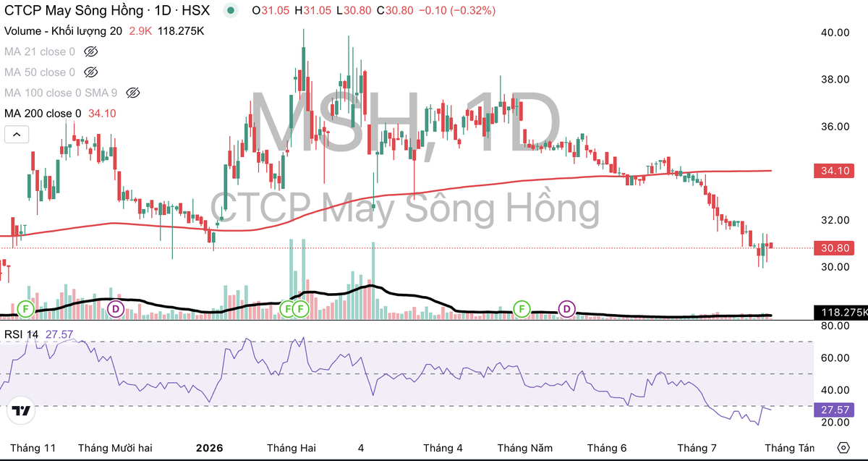Click the Tháng 7 time axis label
Viewport: 868px width, 461px height.
tap(697, 447)
